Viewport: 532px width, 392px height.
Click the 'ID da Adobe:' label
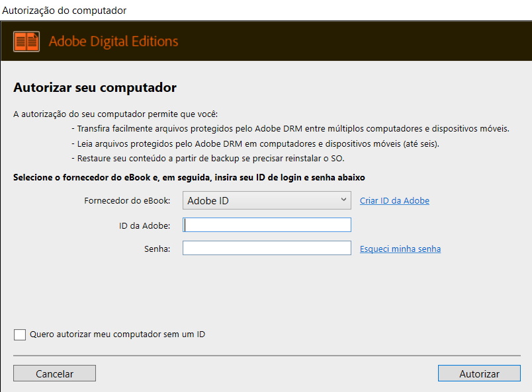click(144, 225)
